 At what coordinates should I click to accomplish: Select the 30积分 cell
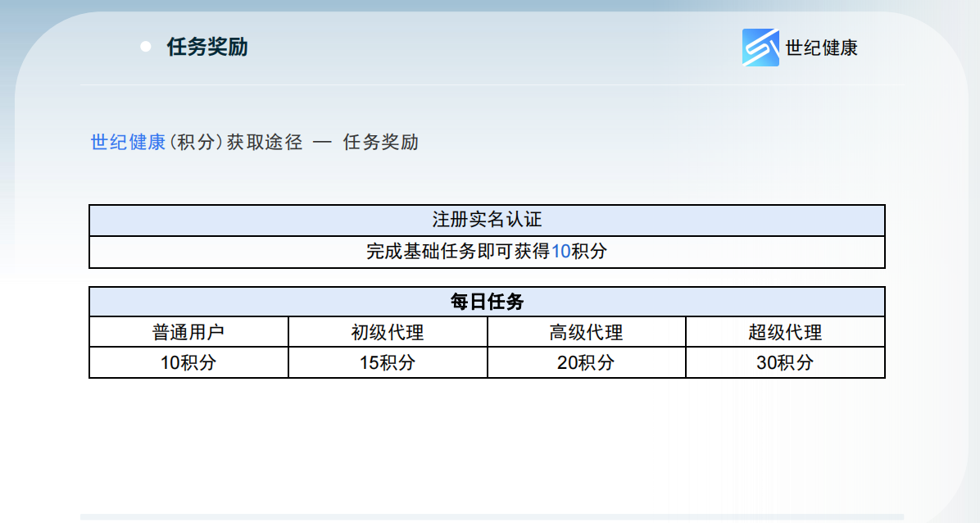[785, 363]
